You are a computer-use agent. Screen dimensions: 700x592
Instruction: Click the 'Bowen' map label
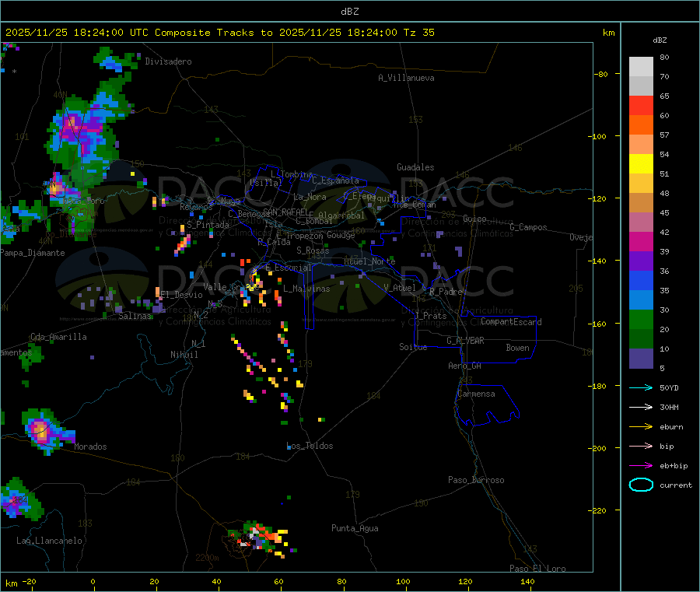tap(518, 348)
